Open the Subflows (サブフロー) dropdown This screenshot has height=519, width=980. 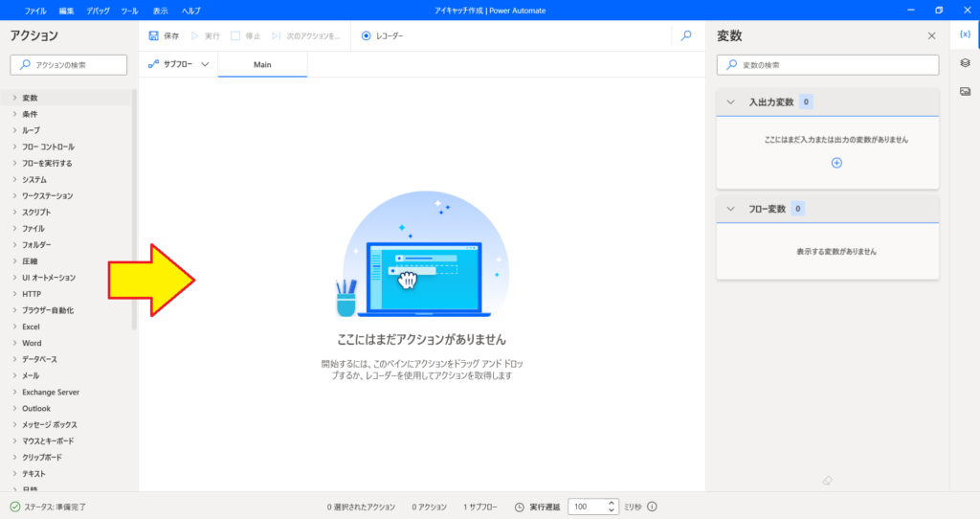point(179,64)
